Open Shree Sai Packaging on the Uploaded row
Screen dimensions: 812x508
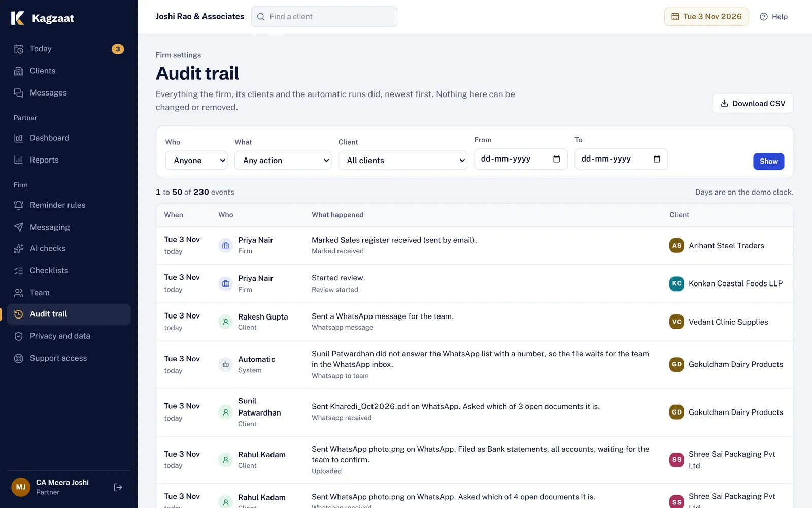point(732,460)
